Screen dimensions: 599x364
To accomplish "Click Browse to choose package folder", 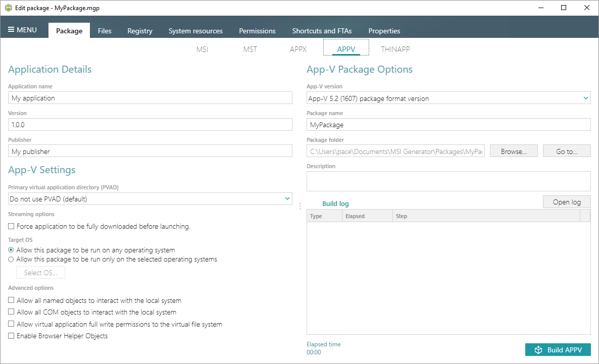I will 514,151.
